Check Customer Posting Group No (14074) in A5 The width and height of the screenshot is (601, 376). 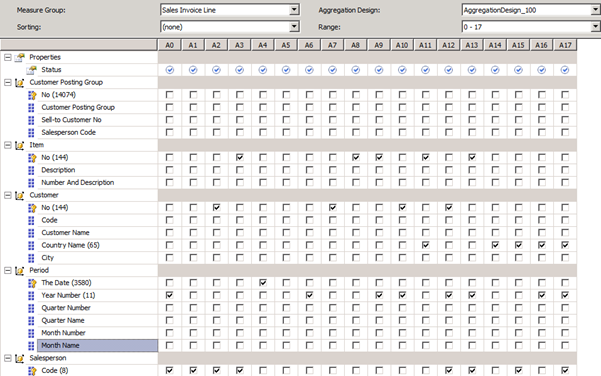coord(286,95)
